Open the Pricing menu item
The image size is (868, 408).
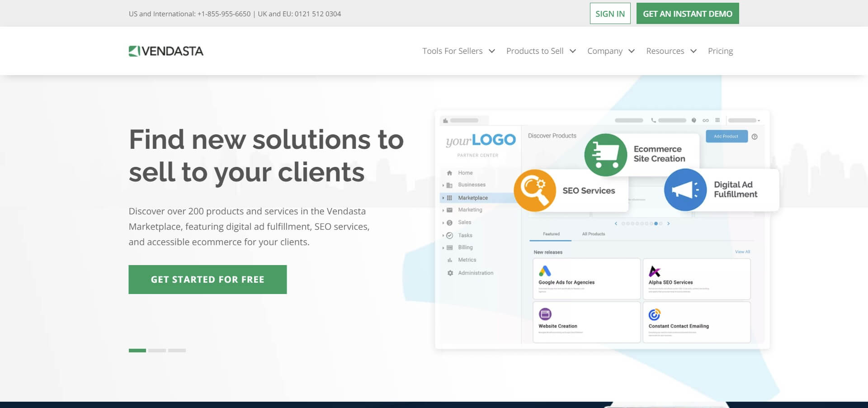point(720,51)
